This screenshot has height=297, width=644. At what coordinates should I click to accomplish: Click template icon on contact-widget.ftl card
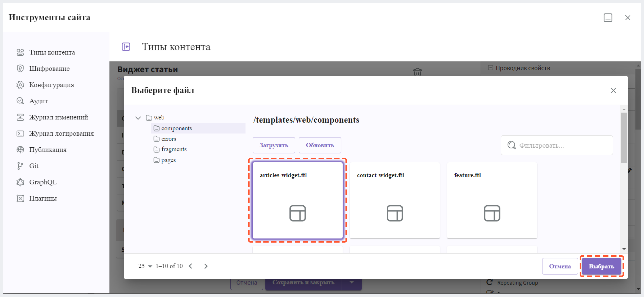394,213
